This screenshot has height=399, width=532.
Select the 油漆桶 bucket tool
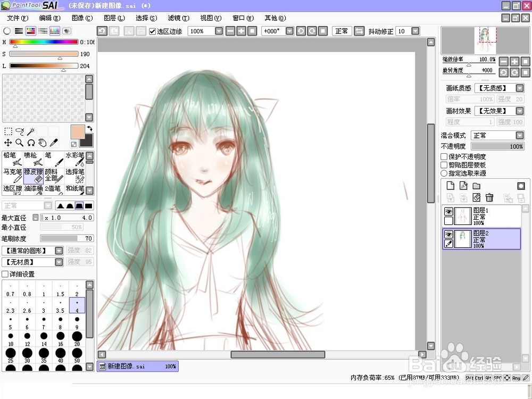coord(33,189)
